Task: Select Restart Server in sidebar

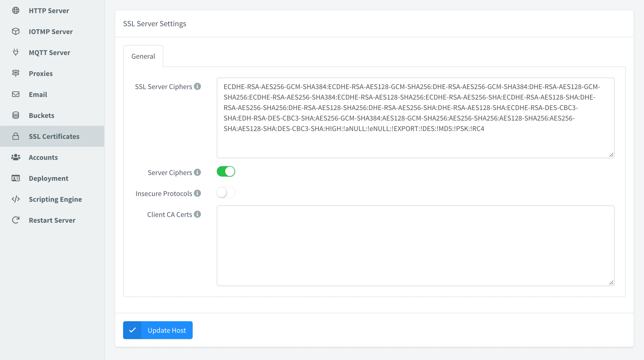Action: click(52, 220)
